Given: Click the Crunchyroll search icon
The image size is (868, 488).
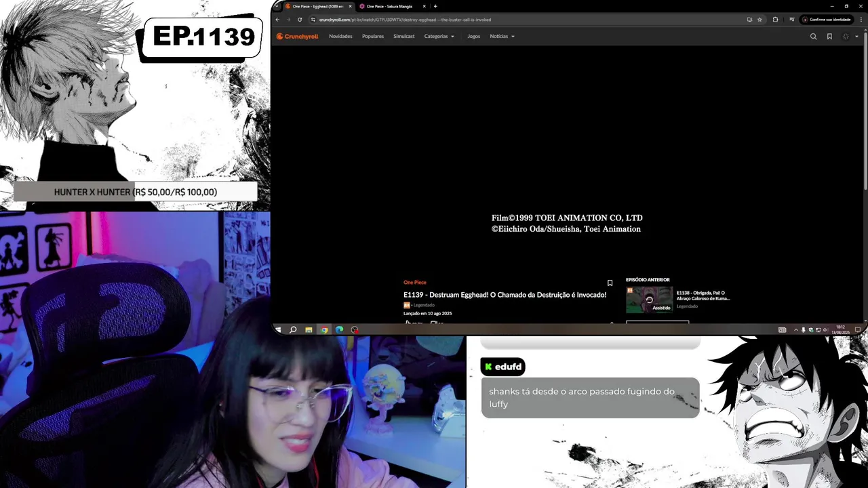Looking at the screenshot, I should [814, 37].
